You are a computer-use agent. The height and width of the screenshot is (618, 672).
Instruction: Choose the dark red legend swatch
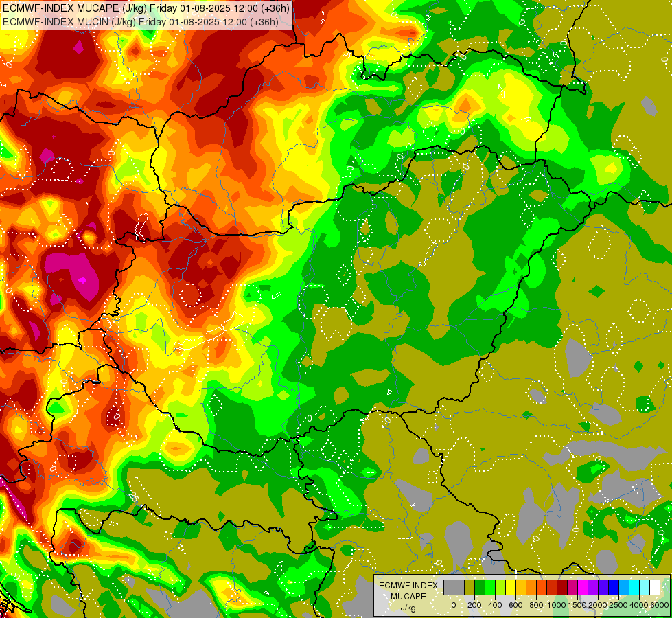pyautogui.click(x=562, y=587)
